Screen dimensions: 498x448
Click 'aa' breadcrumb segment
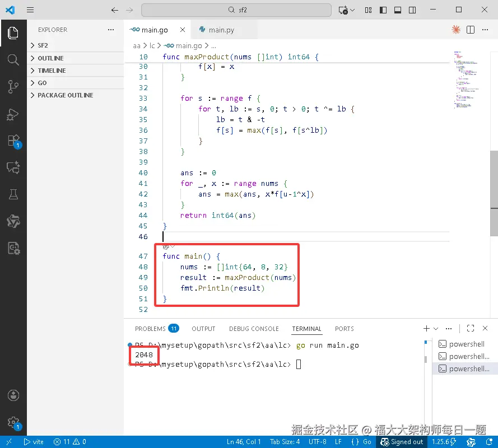pyautogui.click(x=137, y=46)
